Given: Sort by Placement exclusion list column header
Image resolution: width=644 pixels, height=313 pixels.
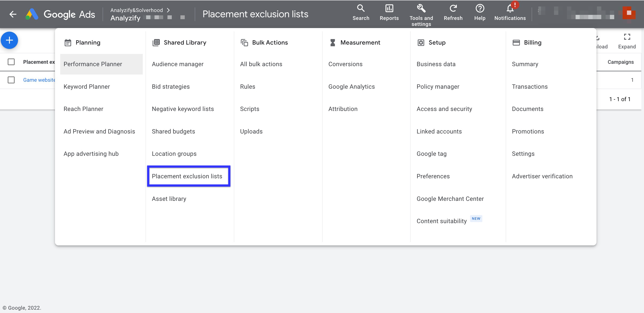Looking at the screenshot, I should point(39,62).
